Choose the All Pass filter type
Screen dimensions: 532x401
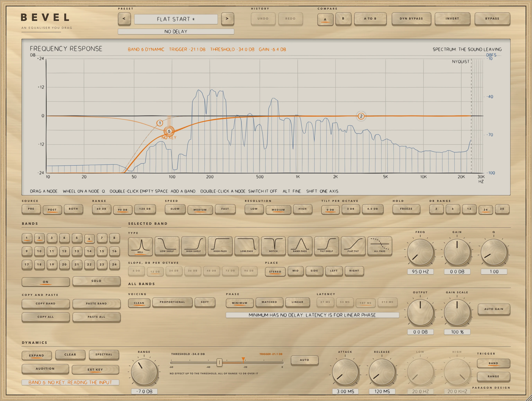(x=380, y=246)
